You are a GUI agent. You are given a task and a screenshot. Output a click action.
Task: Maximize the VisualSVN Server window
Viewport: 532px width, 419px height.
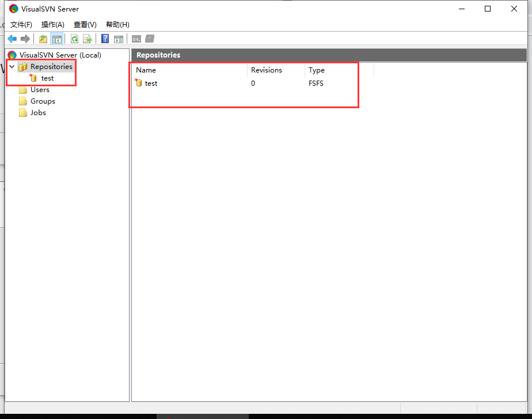[488, 9]
